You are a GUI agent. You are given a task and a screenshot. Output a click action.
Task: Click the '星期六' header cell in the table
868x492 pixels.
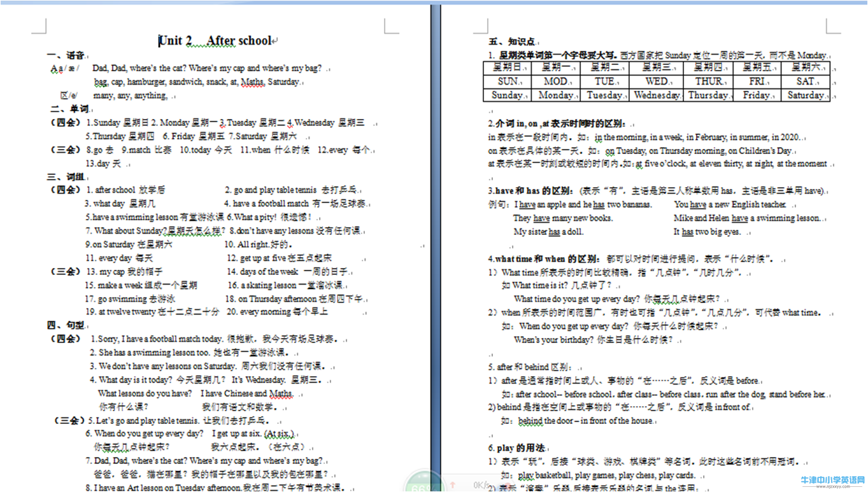pos(806,67)
